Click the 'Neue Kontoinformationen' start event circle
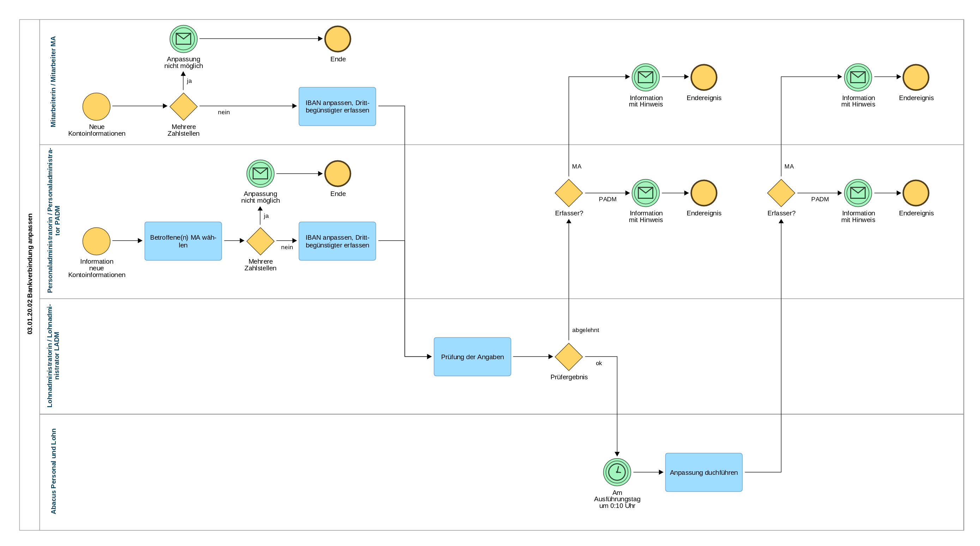This screenshot has height=546, width=980. pyautogui.click(x=96, y=106)
